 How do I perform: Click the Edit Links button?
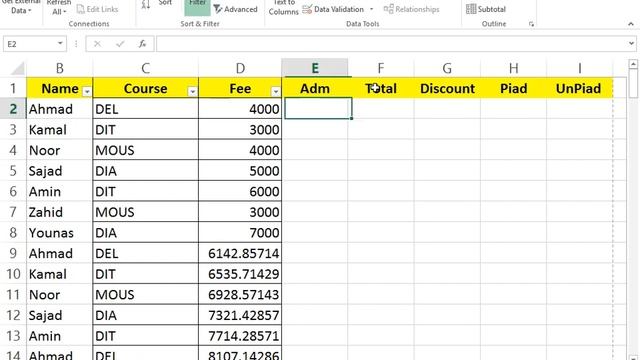[x=98, y=9]
